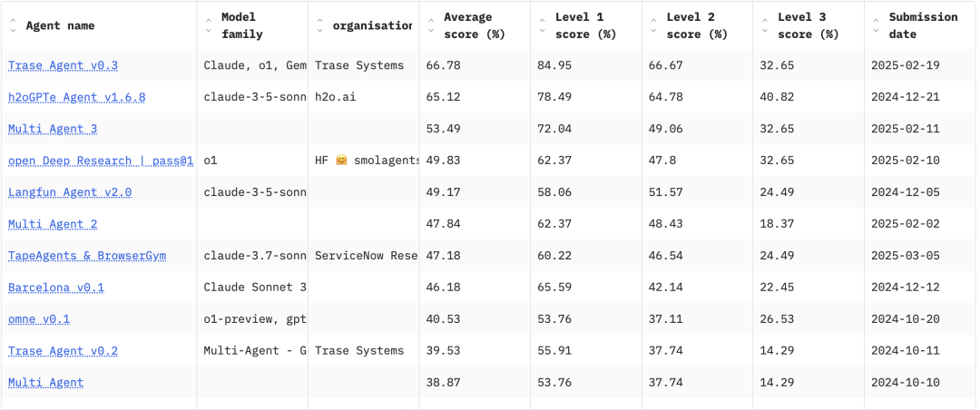
Task: Sort by Average score column arrows
Action: tap(431, 26)
